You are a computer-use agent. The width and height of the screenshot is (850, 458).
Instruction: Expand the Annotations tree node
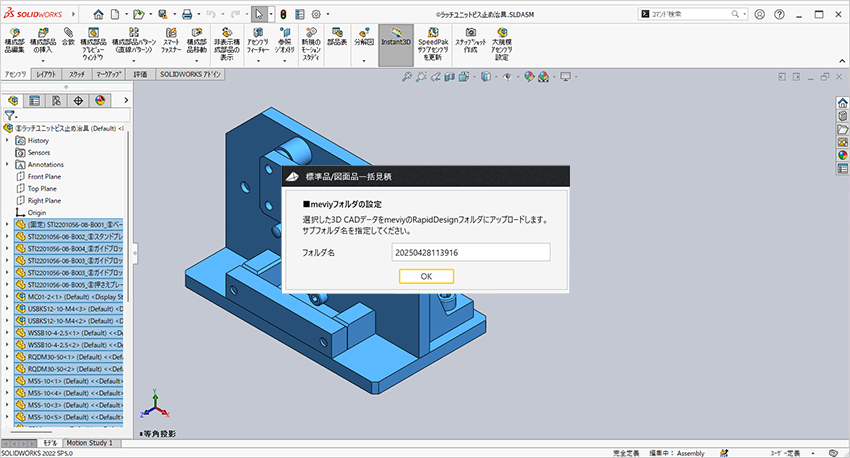[8, 164]
